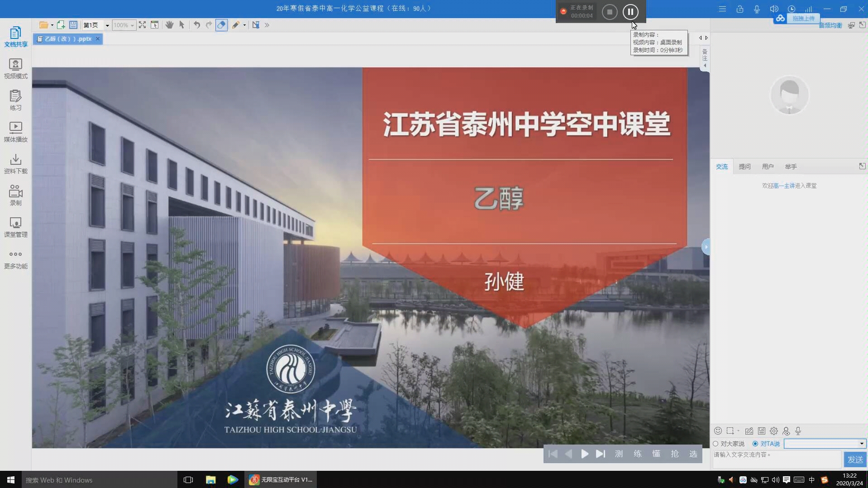Image resolution: width=868 pixels, height=488 pixels.
Task: Click the shape tool icon after the pencil
Action: [256, 25]
